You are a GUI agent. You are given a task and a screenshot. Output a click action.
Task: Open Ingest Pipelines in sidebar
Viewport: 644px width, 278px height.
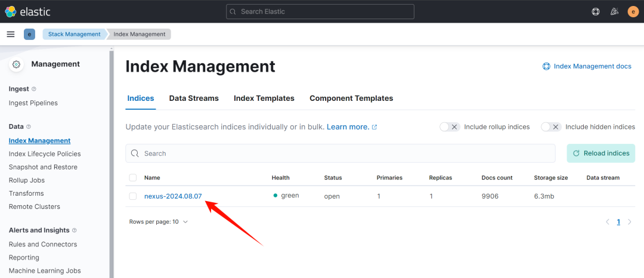33,103
